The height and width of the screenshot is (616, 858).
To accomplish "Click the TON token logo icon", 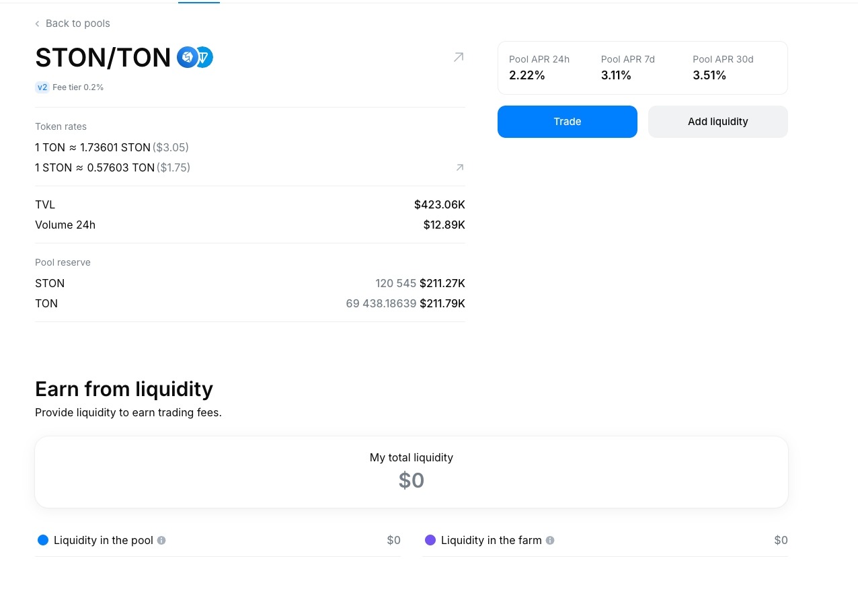I will point(204,58).
